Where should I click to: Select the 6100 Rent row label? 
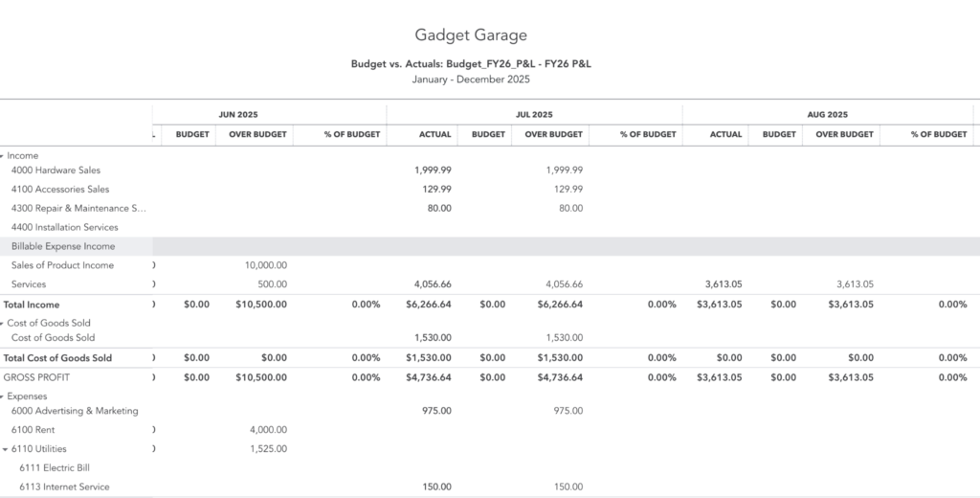click(x=33, y=430)
